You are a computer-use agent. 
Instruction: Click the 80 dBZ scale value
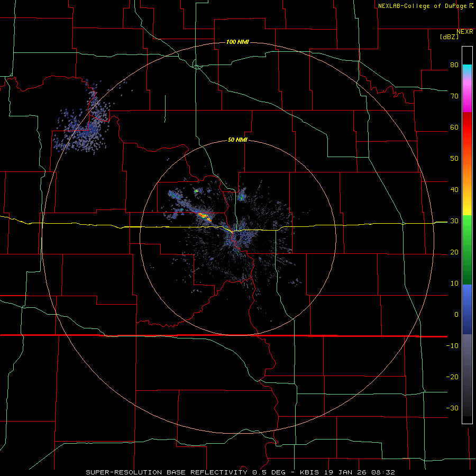[454, 65]
